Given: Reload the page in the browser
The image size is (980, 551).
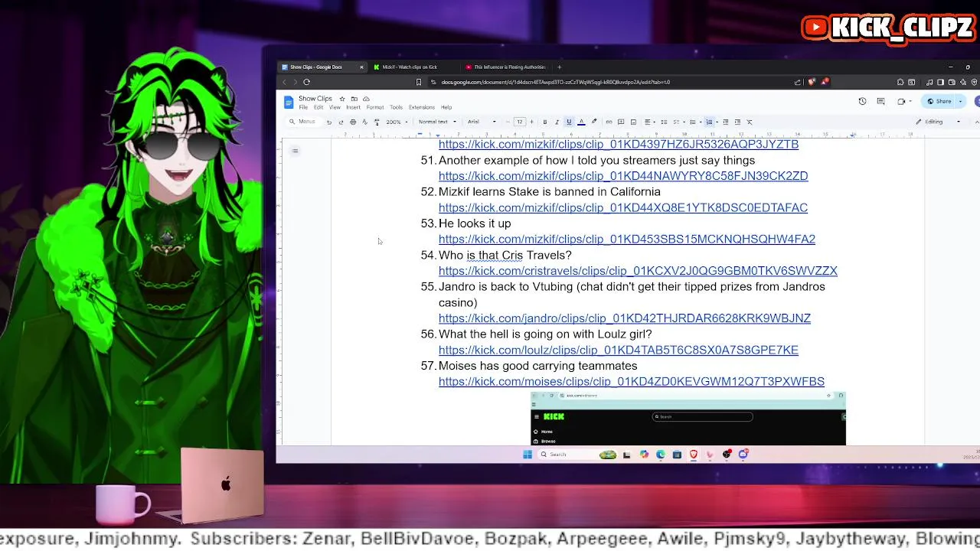Looking at the screenshot, I should coord(306,82).
